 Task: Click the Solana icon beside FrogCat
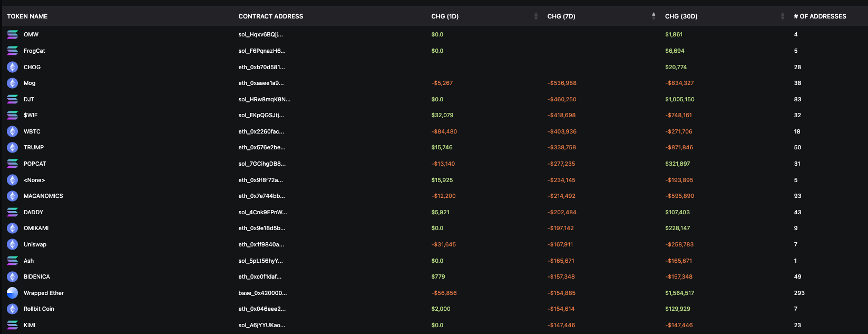pos(12,51)
